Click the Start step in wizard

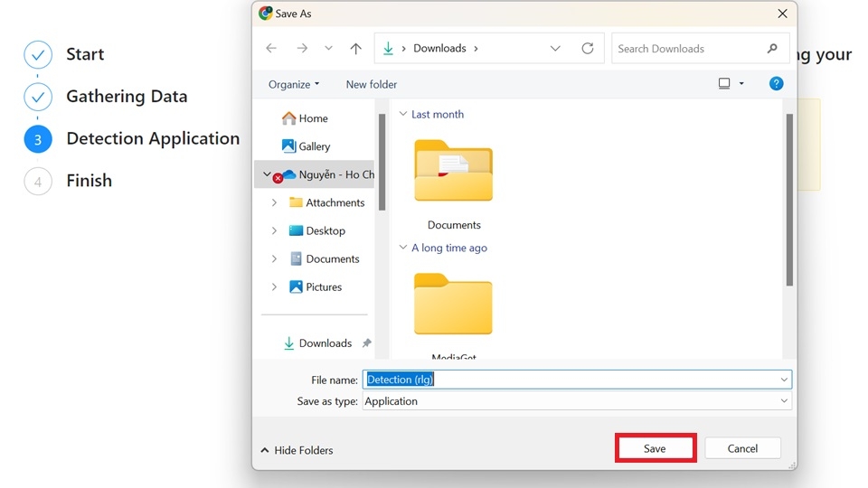point(85,54)
